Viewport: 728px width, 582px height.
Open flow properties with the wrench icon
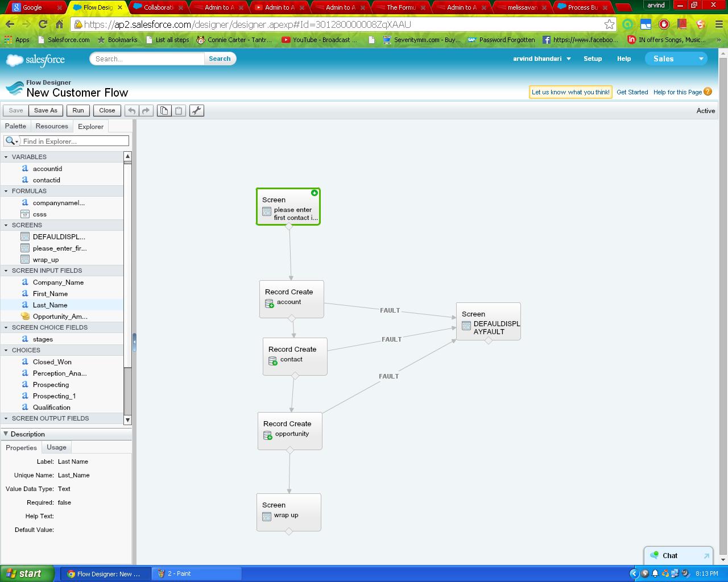point(196,111)
